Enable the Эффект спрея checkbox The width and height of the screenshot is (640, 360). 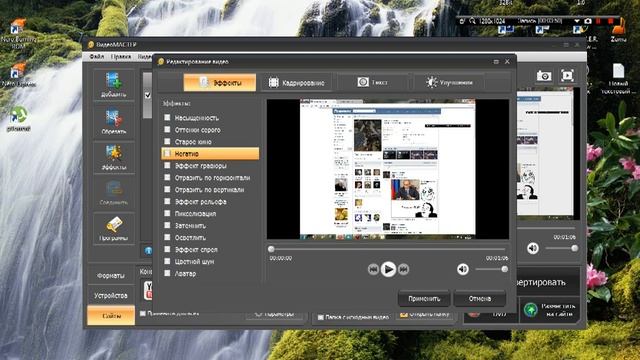coord(167,249)
